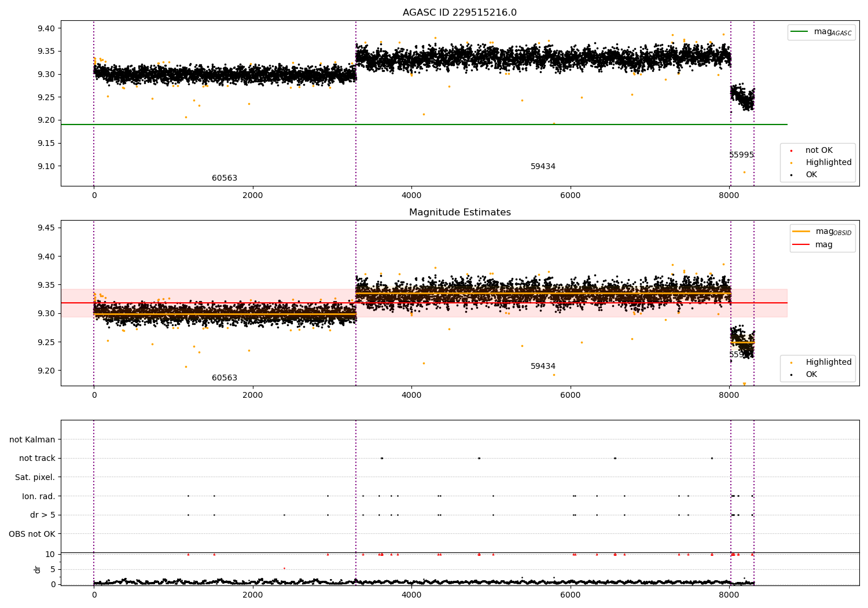Click the obsid label '59434' in top plot
Screen dimensions: 868x608
coord(543,167)
